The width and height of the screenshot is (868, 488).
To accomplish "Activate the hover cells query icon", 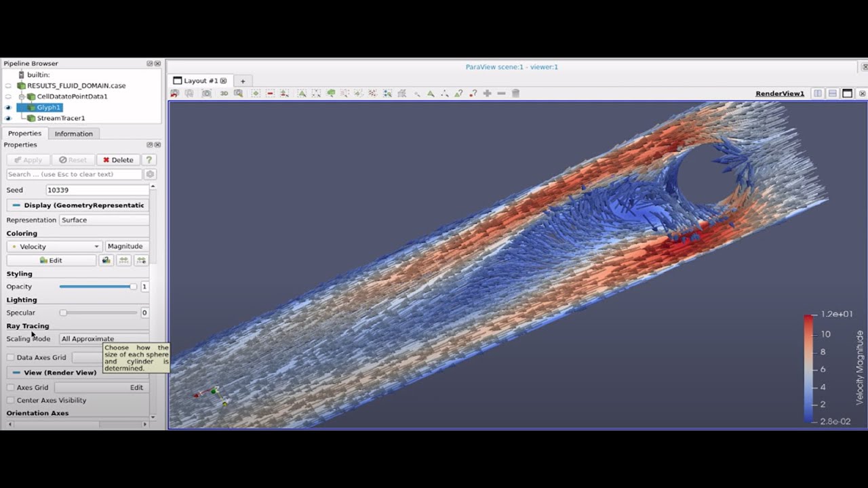I will [459, 94].
